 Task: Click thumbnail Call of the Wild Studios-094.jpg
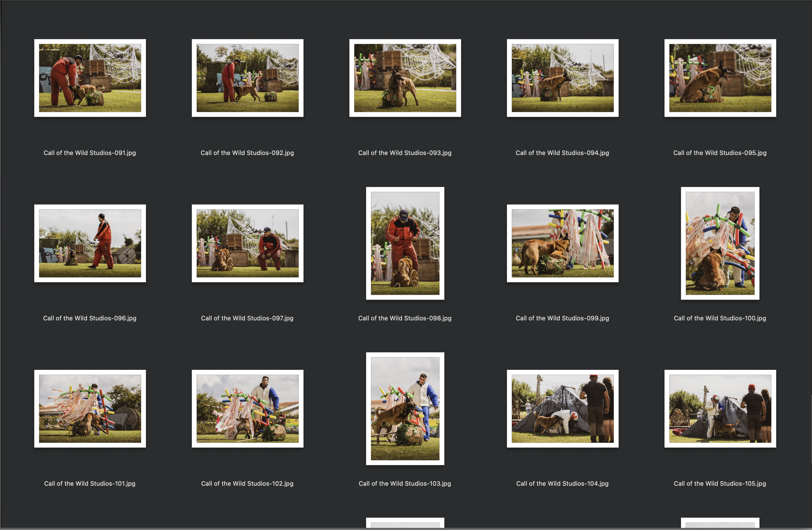click(562, 78)
